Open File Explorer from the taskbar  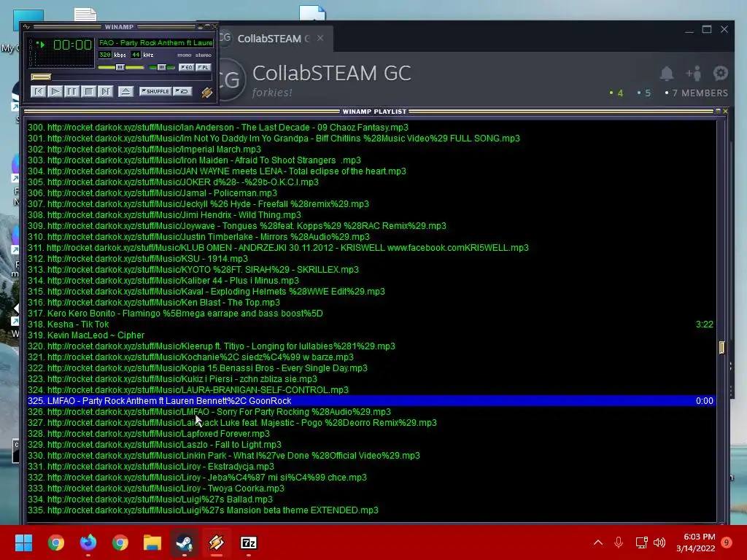[152, 542]
